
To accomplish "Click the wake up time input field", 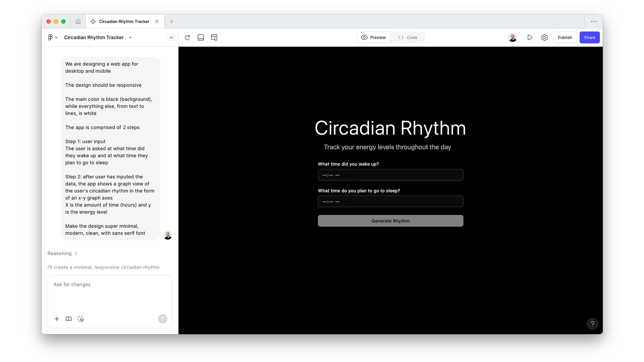I will (390, 175).
